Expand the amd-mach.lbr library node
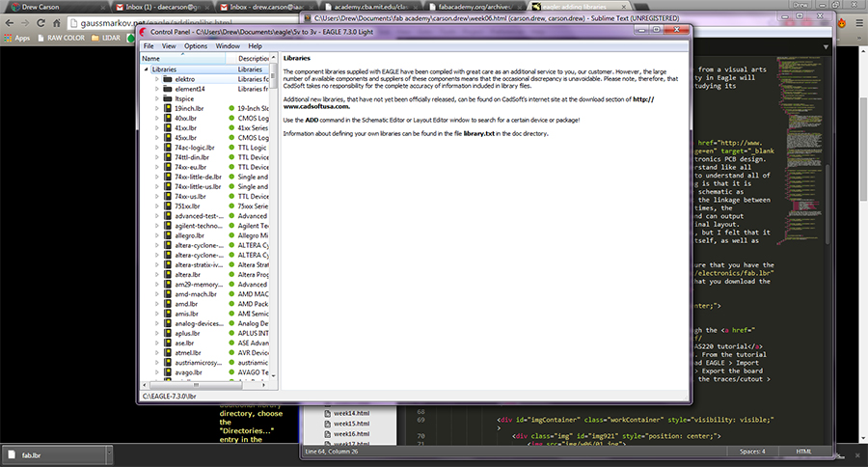Screen dimensions: 868x467 (x=156, y=294)
